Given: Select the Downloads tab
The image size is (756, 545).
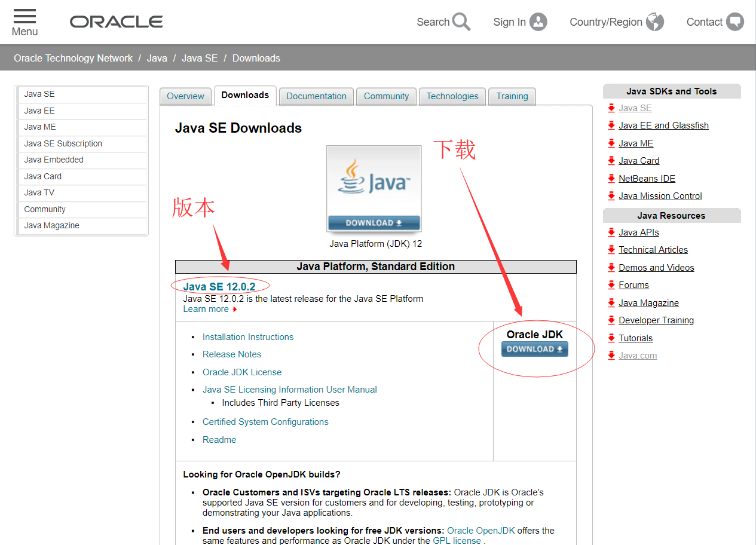Looking at the screenshot, I should click(x=245, y=95).
